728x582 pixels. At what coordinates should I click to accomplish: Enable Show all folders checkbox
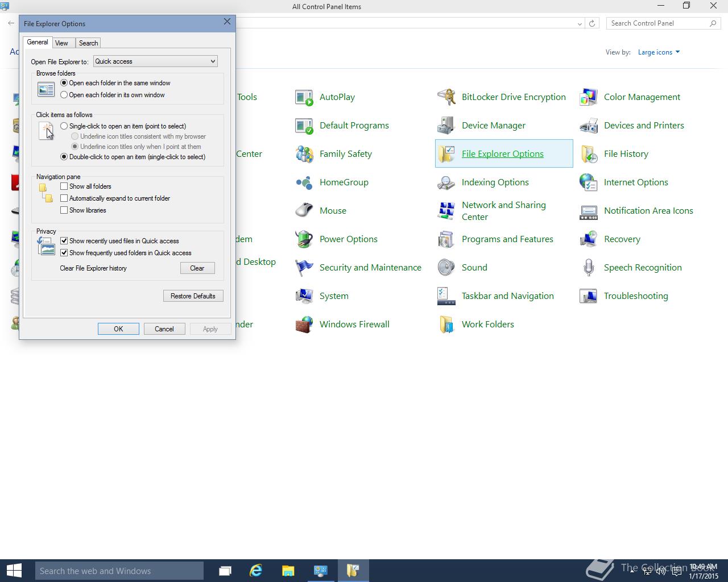click(64, 186)
